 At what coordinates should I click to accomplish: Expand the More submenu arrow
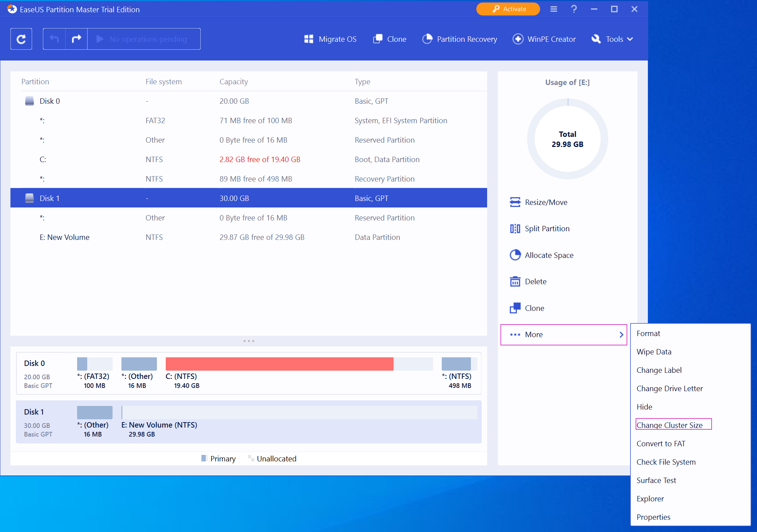621,335
